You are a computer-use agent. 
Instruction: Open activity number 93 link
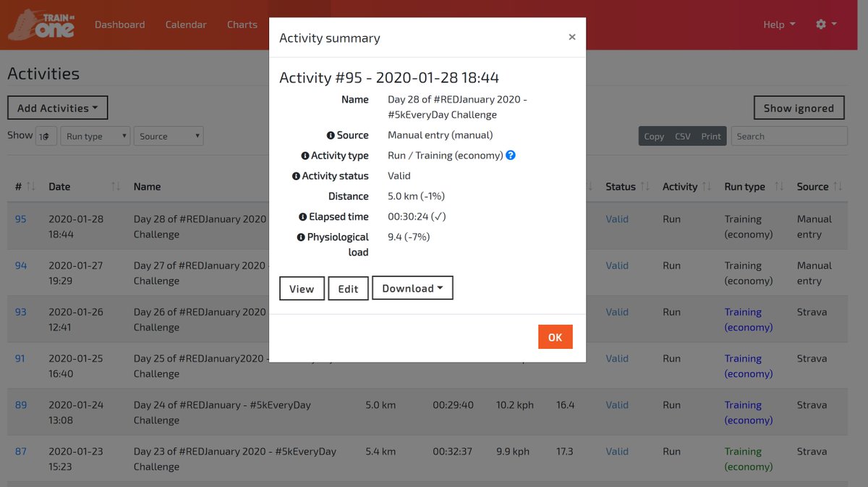coord(21,312)
